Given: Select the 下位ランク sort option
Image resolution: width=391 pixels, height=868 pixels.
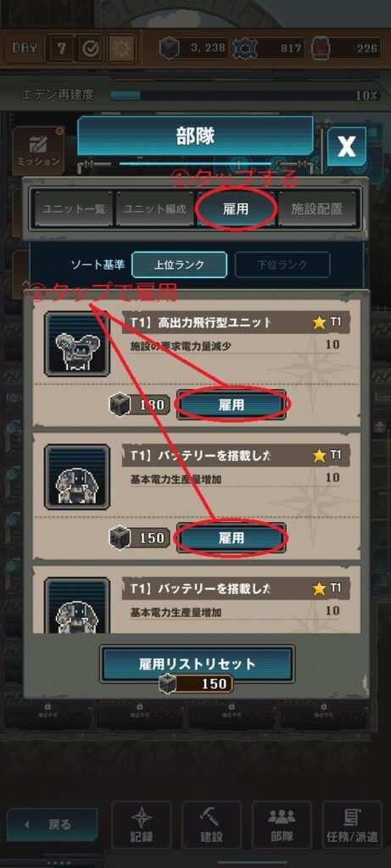Looking at the screenshot, I should [x=282, y=264].
